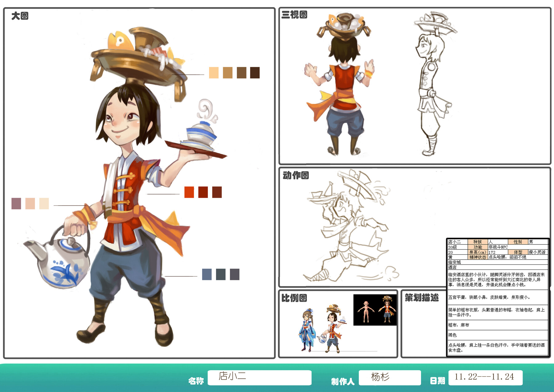Click the 瘦小灵活 body type cell

point(538,252)
